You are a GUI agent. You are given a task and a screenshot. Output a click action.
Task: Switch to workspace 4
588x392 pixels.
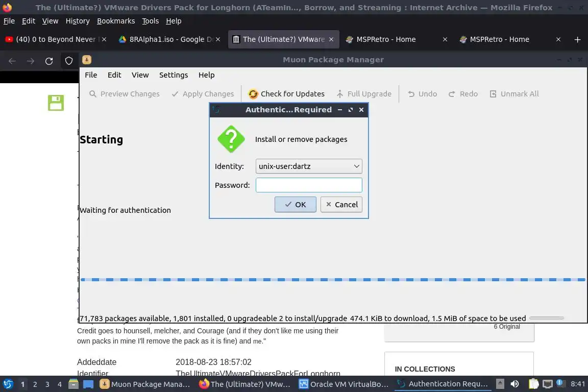pos(59,384)
